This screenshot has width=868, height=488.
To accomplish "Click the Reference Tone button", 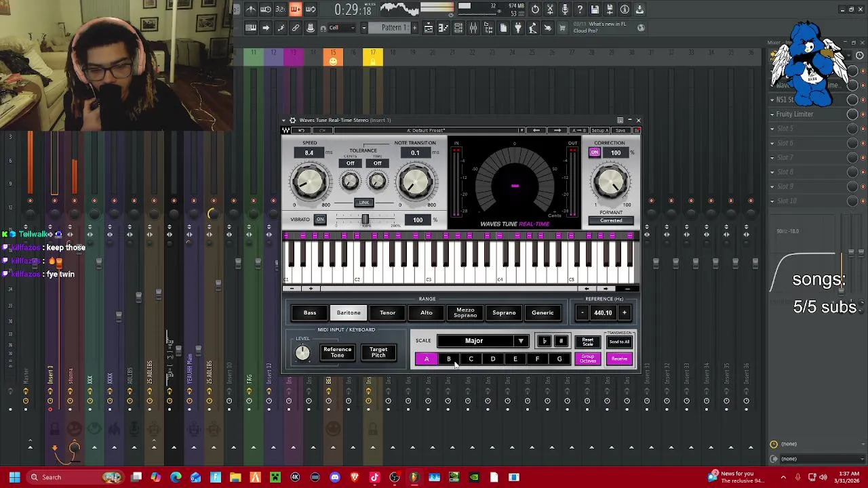I will (x=338, y=352).
